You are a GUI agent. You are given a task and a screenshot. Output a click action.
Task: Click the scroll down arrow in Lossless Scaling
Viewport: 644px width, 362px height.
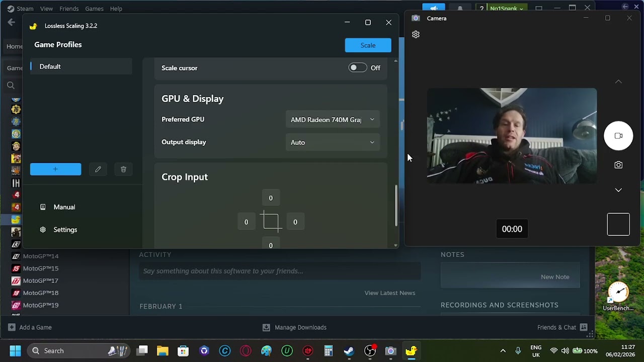(396, 245)
